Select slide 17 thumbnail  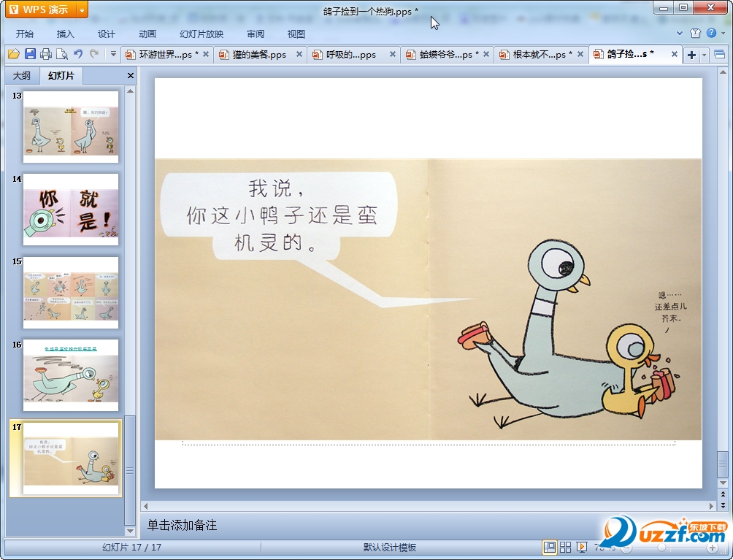point(71,458)
